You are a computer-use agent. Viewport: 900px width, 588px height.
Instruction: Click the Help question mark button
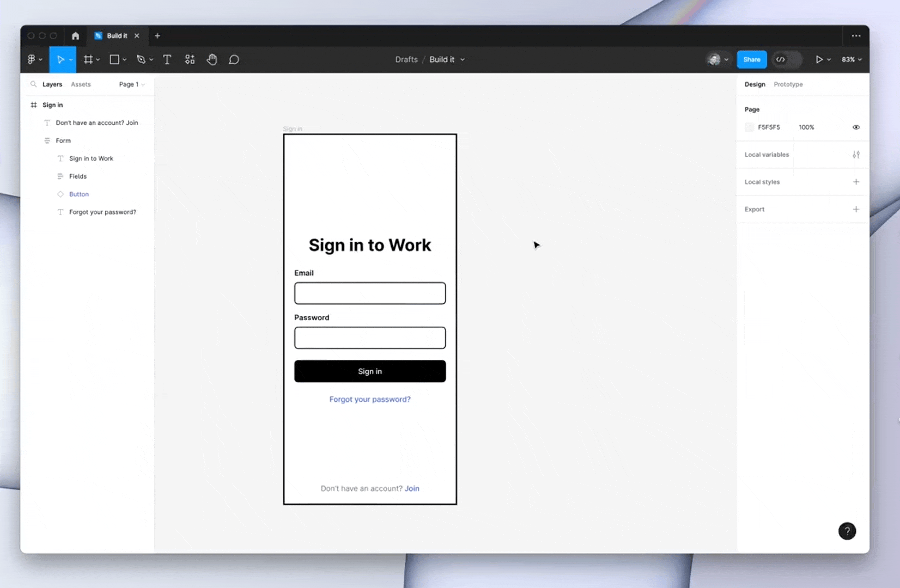[847, 531]
